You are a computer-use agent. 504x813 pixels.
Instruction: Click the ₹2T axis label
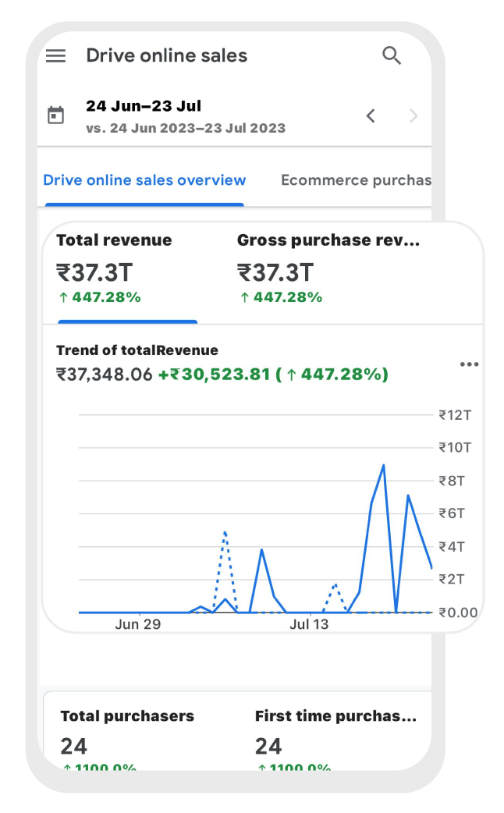452,579
